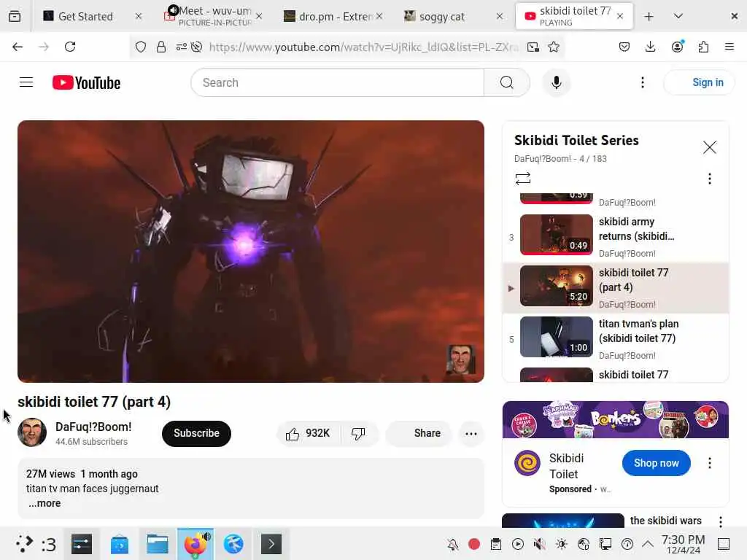Close the Skibidi Toilet Series playlist panel
The width and height of the screenshot is (747, 560).
[709, 147]
